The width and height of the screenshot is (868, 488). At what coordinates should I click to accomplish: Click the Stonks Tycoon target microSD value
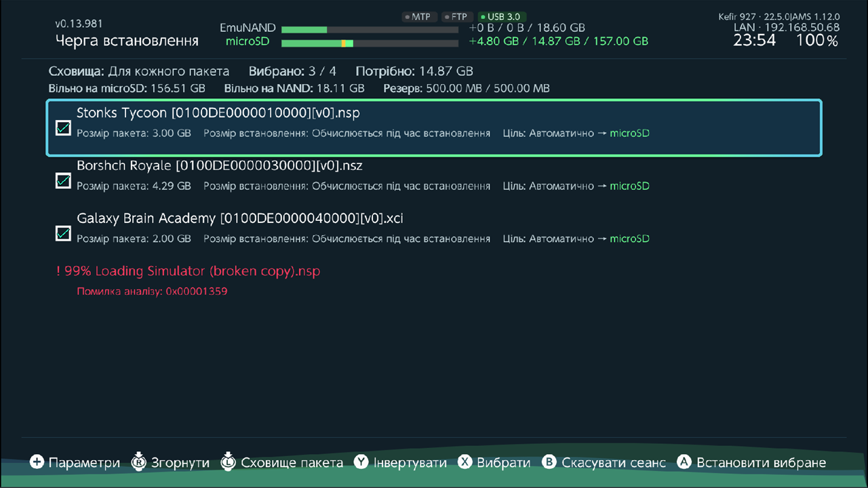(x=629, y=133)
